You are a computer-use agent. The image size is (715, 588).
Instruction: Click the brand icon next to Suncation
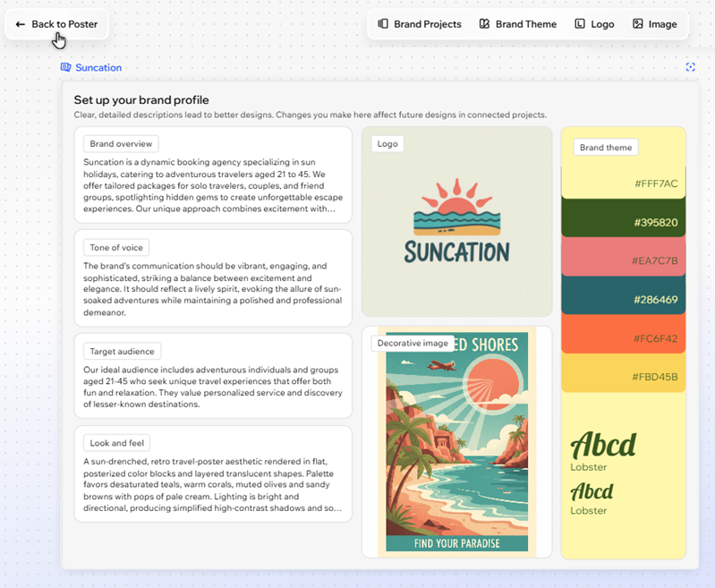[65, 67]
